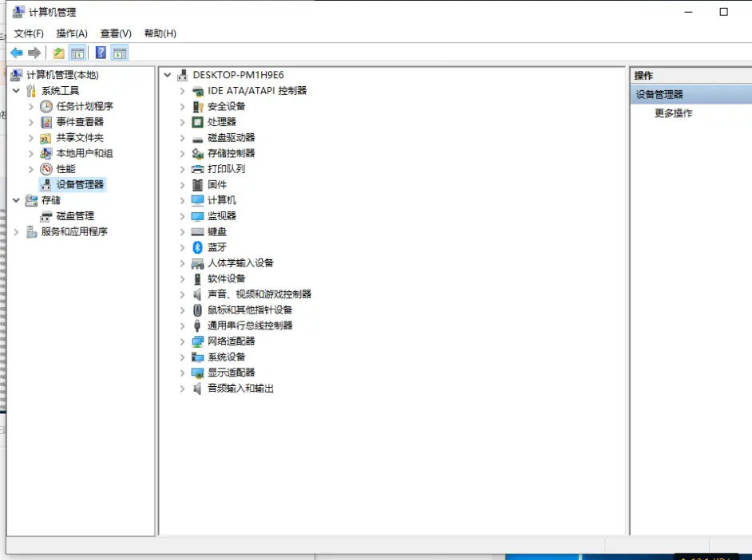Click the 网络适配器 icon
Screen dimensions: 752x560
pos(198,341)
